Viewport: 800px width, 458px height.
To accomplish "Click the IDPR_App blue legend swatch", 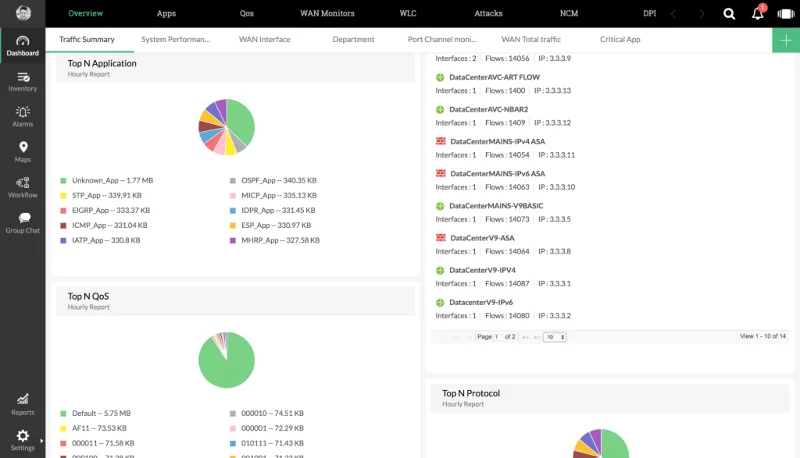I will coord(233,210).
